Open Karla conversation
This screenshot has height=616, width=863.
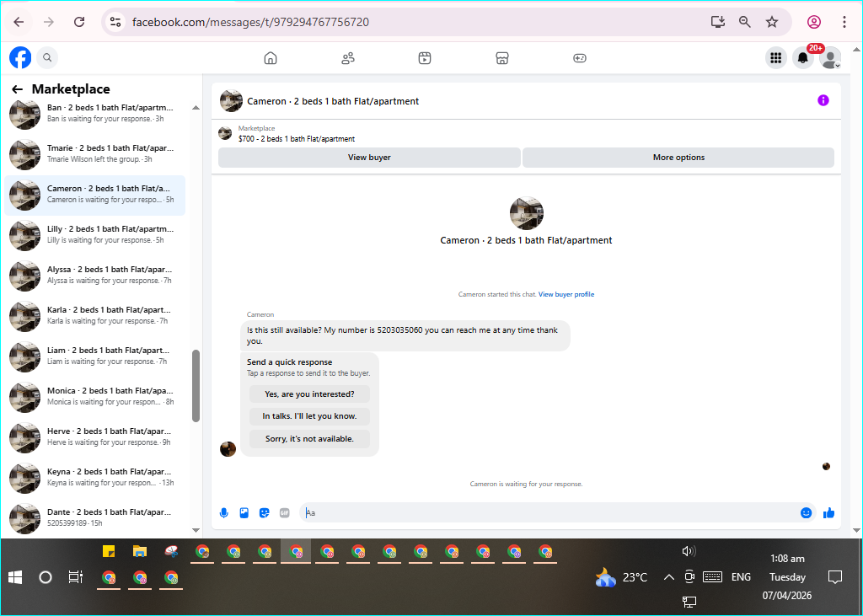tap(94, 317)
